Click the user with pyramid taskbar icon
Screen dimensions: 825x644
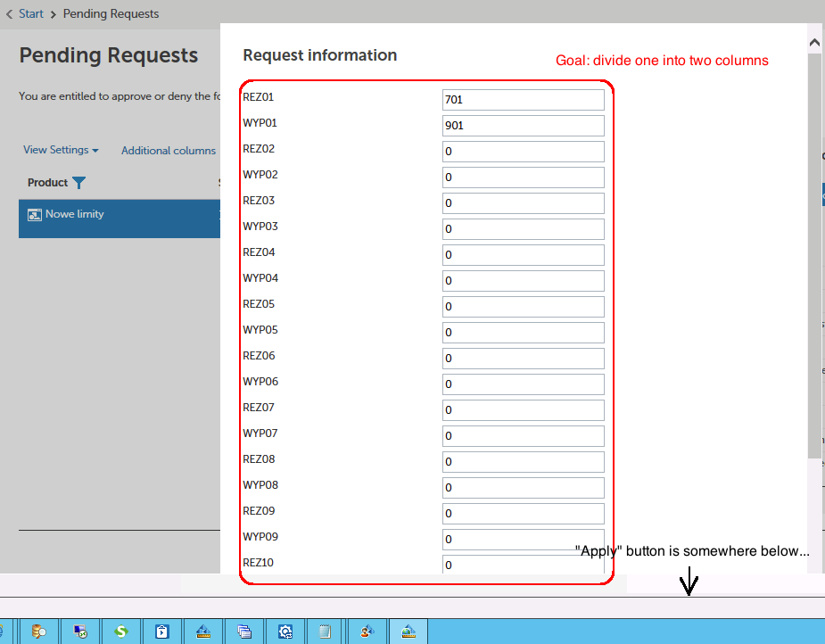point(367,631)
